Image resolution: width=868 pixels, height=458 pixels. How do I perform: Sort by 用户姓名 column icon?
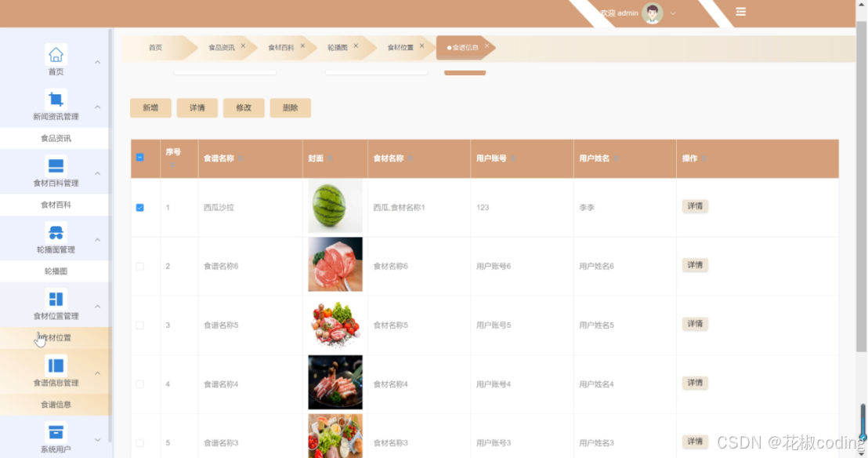click(x=617, y=158)
